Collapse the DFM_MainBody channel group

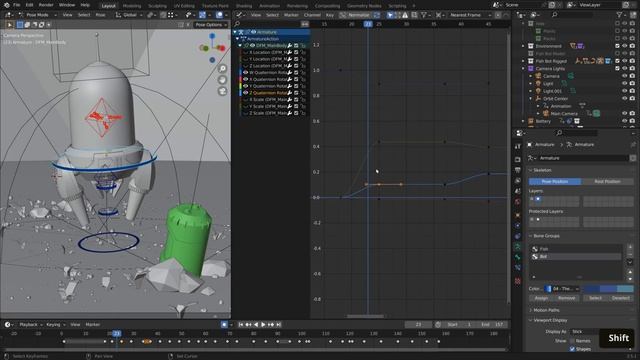coord(240,45)
